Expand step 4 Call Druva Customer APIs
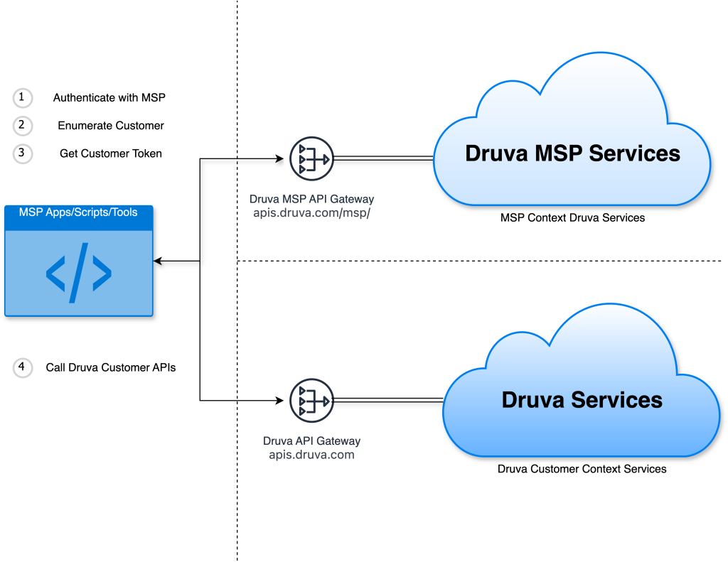The width and height of the screenshot is (728, 562). 22,368
